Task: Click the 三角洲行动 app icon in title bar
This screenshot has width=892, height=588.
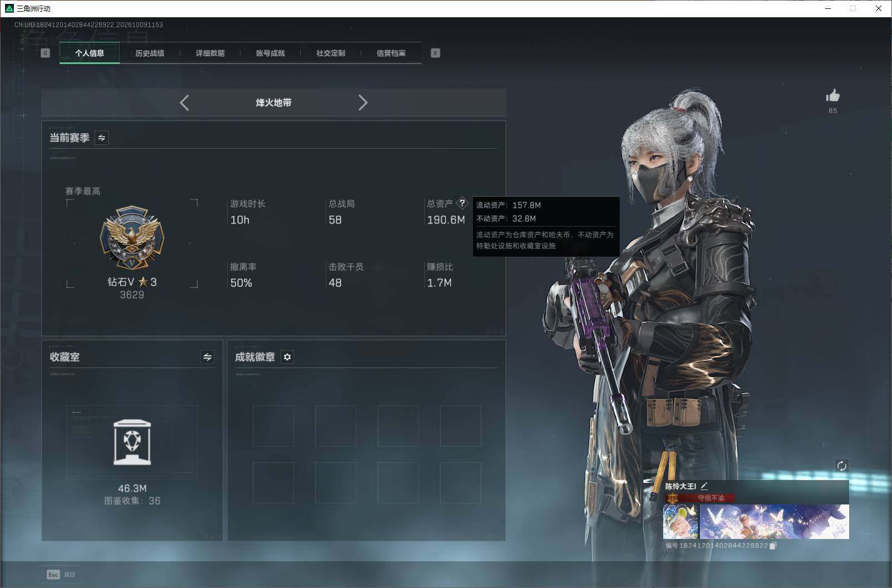Action: click(x=9, y=8)
